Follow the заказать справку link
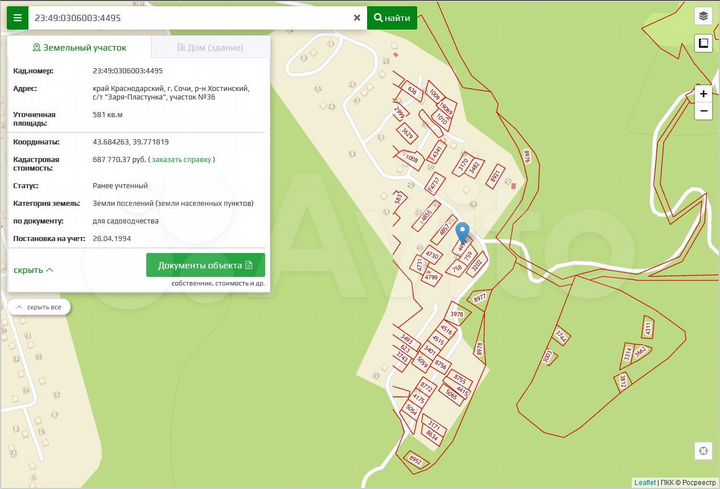720x489 pixels. [x=181, y=159]
